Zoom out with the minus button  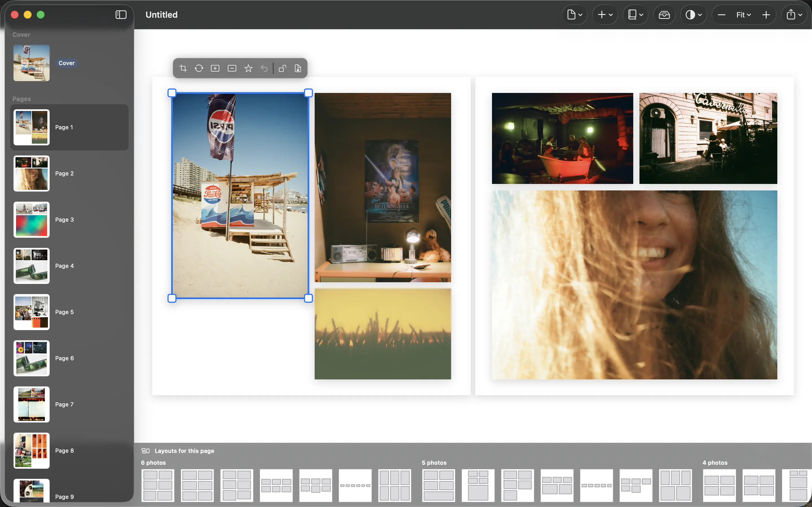click(722, 15)
